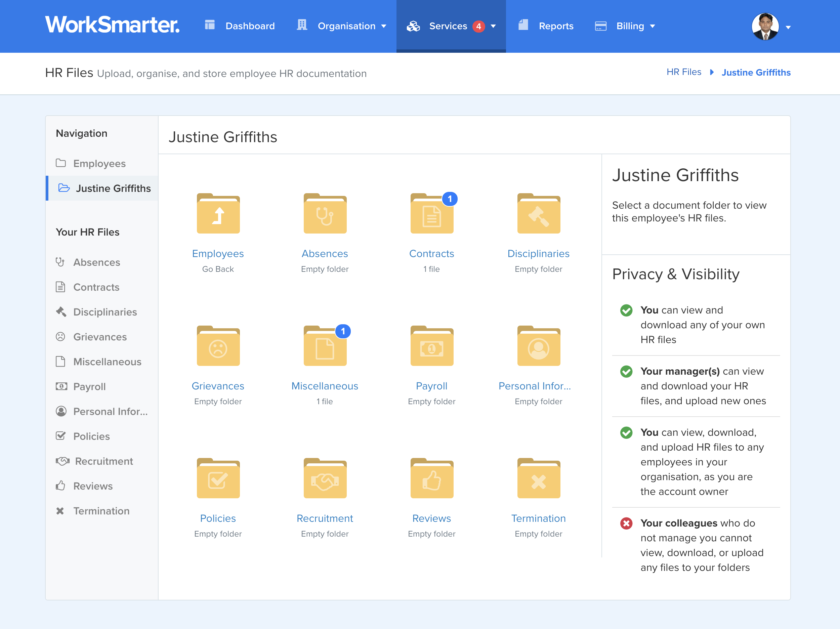Click the Justine Griffiths breadcrumb
The height and width of the screenshot is (629, 840).
756,73
